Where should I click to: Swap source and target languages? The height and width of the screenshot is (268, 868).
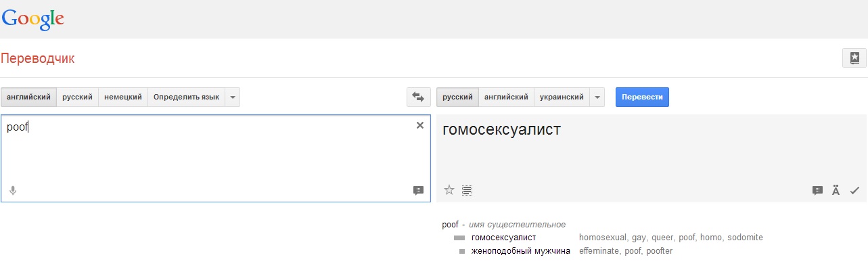[418, 97]
